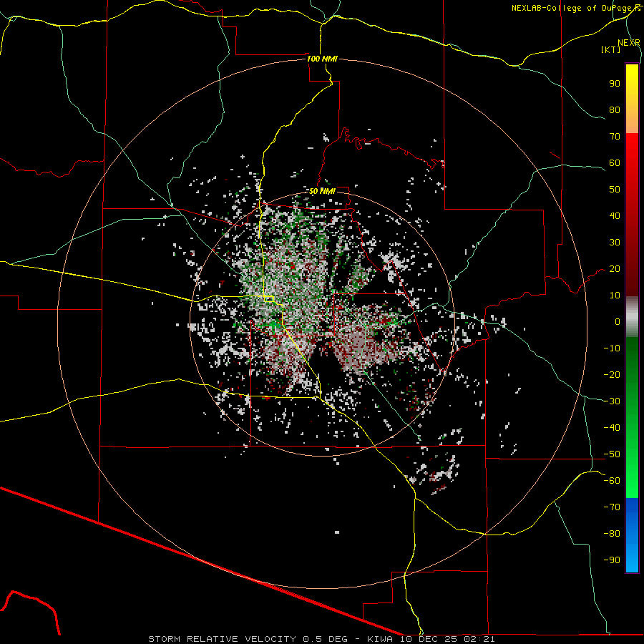Click the 30 value on the velocity scale
The image size is (644, 644).
(615, 243)
